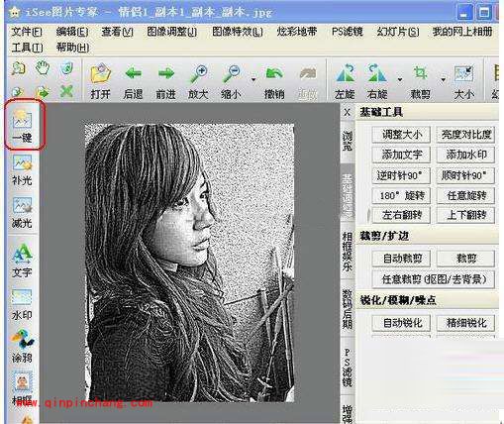The image size is (504, 424).
Task: Open the 炫彩地带 menu
Action: [x=297, y=32]
